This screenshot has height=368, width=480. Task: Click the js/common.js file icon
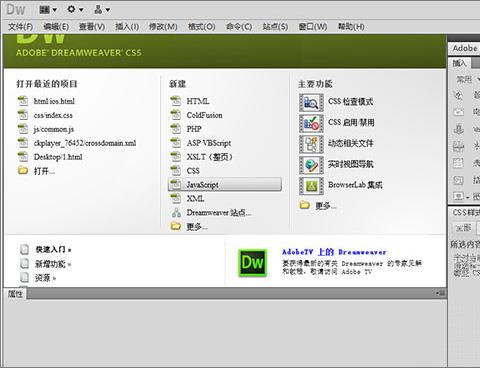[x=23, y=129]
